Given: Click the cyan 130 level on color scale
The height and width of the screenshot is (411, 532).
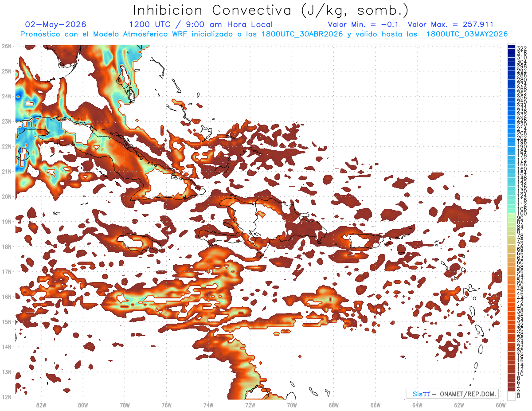Looking at the screenshot, I should (512, 191).
